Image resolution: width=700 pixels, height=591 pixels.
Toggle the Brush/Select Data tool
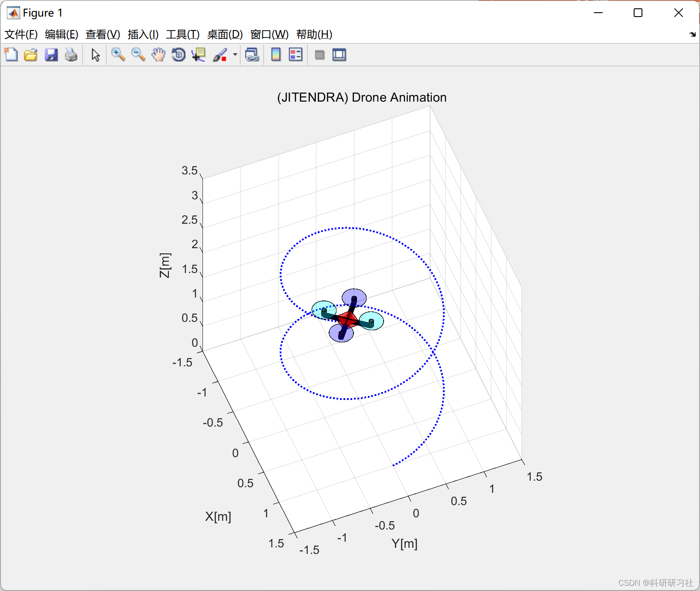220,55
